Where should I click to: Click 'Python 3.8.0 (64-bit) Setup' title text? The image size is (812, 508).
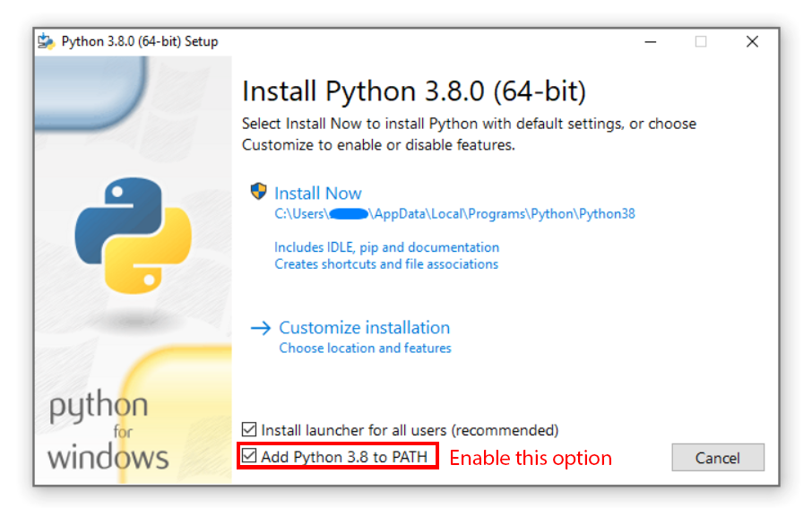[139, 41]
